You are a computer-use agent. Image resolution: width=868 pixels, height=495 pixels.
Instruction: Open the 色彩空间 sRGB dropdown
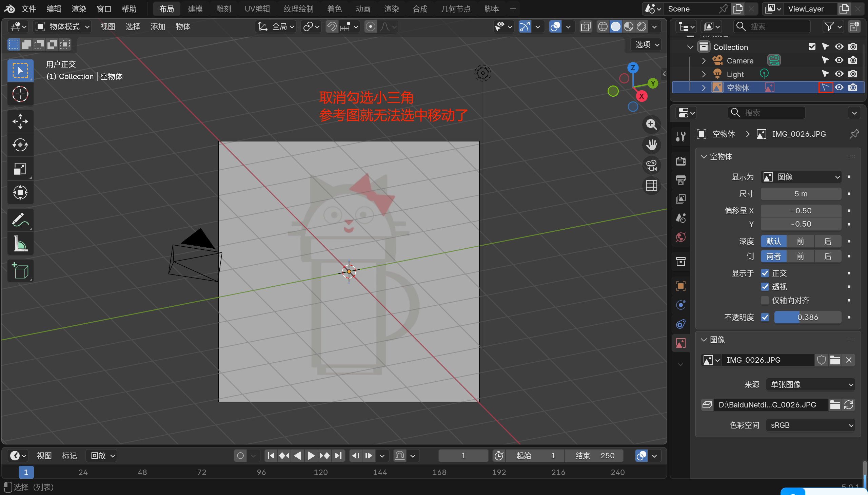pos(810,425)
